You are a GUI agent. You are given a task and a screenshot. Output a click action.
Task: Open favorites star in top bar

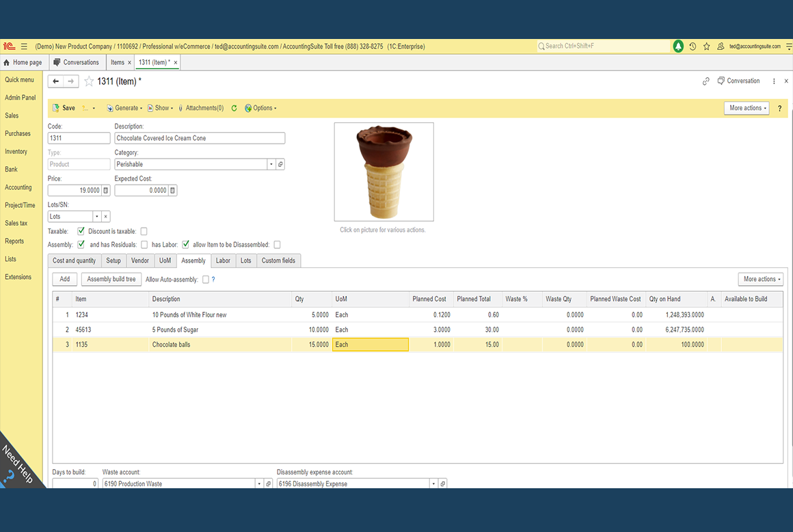coord(706,46)
